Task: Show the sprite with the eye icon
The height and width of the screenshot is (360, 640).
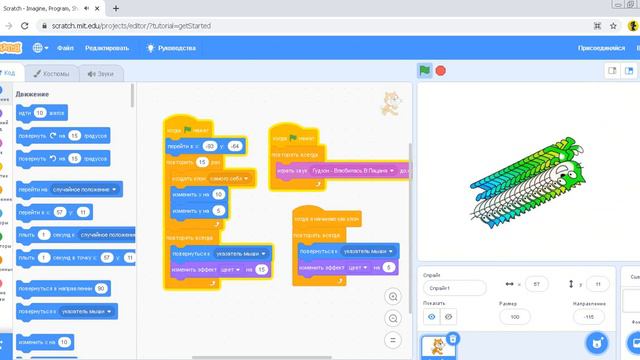Action: [x=431, y=317]
